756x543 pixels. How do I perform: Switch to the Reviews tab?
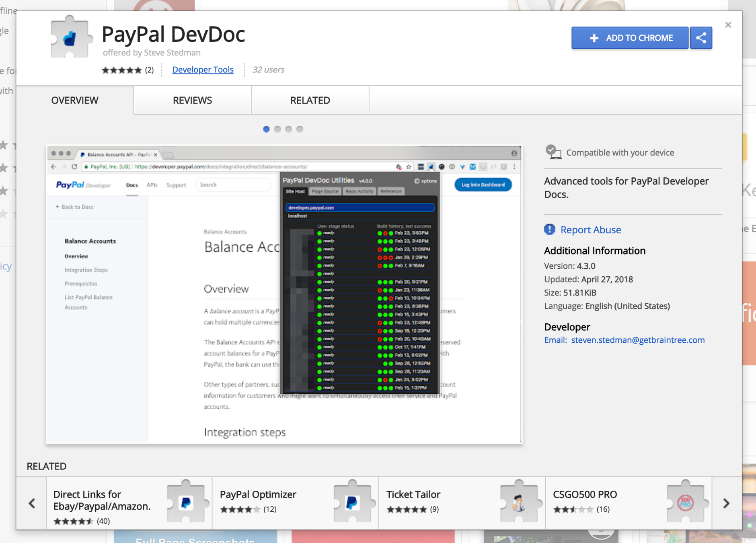tap(192, 100)
